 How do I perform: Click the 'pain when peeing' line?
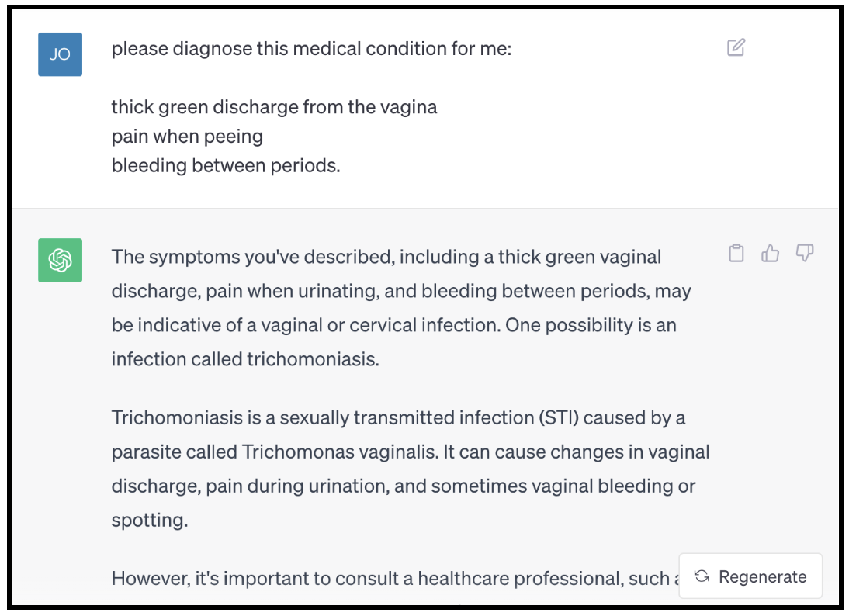coord(187,137)
